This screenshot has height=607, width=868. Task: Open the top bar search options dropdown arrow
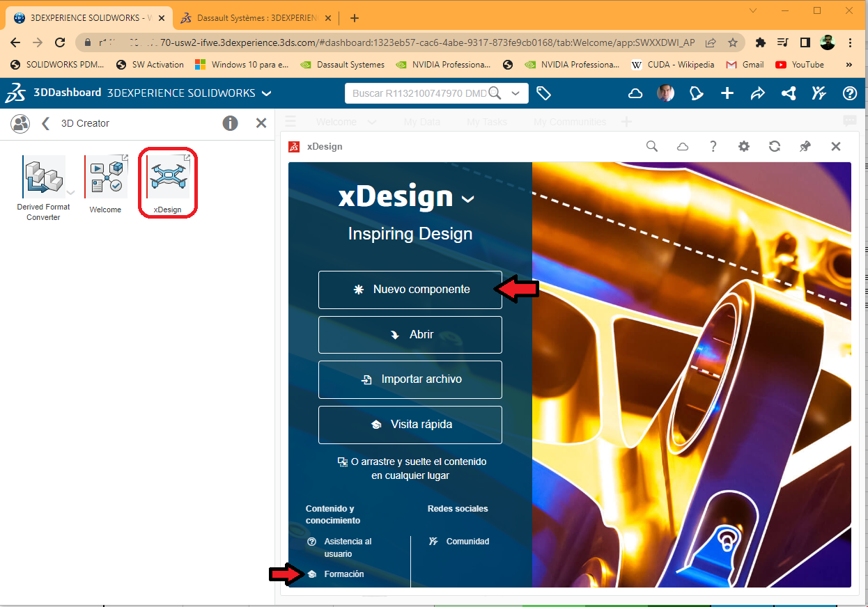point(516,93)
